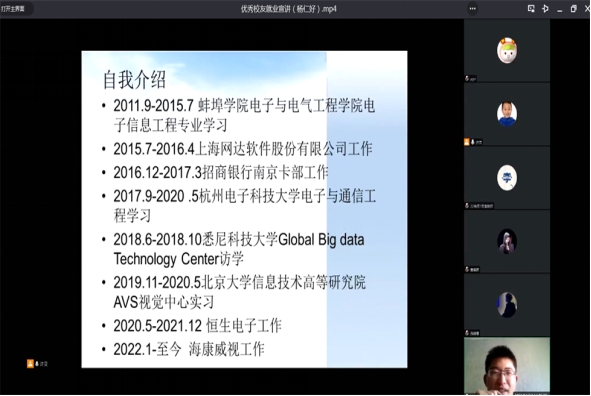Select the participant with 学 badge avatar
This screenshot has height=396, width=591.
click(x=507, y=177)
